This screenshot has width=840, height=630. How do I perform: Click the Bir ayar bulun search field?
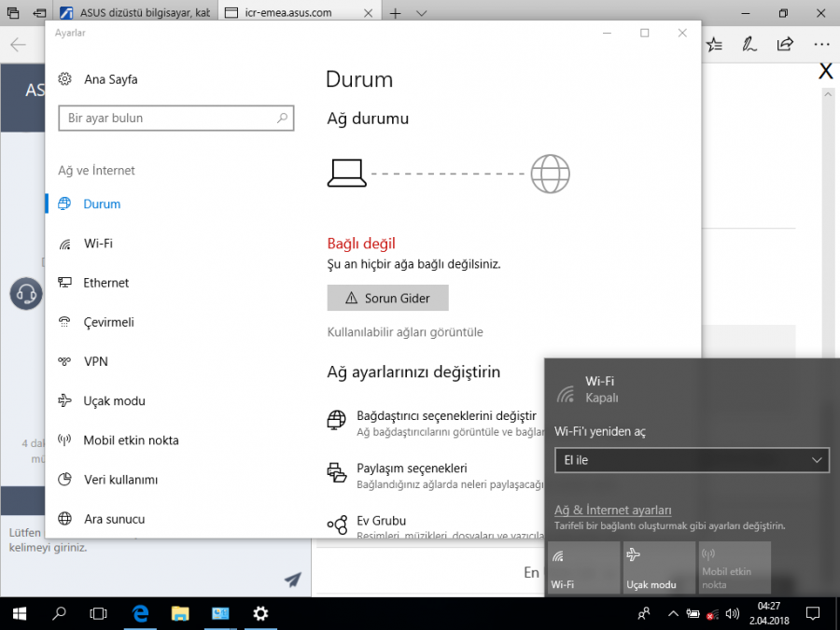tap(168, 119)
